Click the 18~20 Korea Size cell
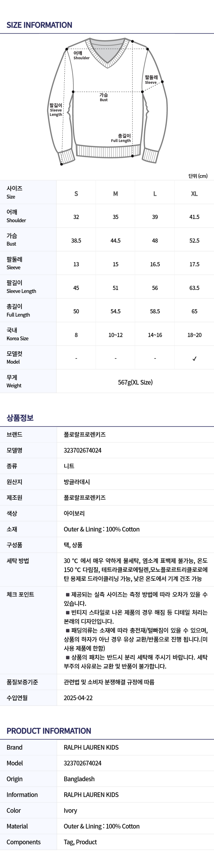The image size is (214, 868). (194, 335)
